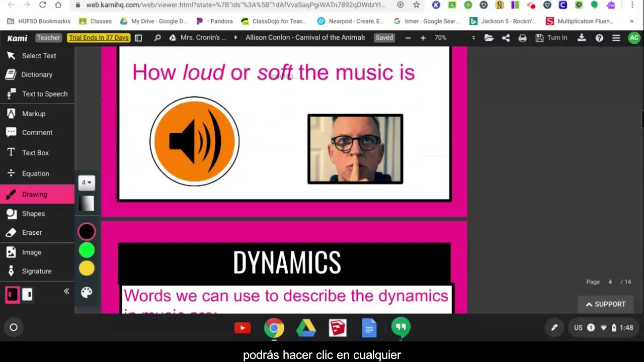Print the document
This screenshot has height=362, width=644.
tap(523, 38)
